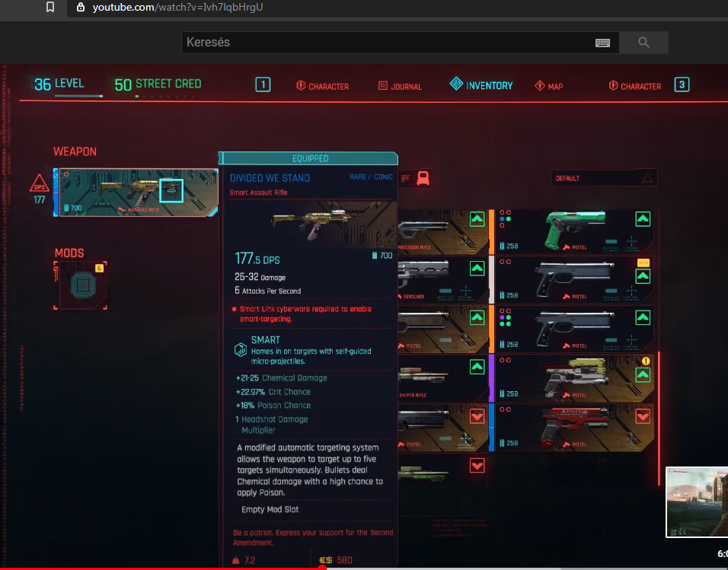Click the SMART weapon trait icon
The height and width of the screenshot is (570, 728).
pos(241,349)
